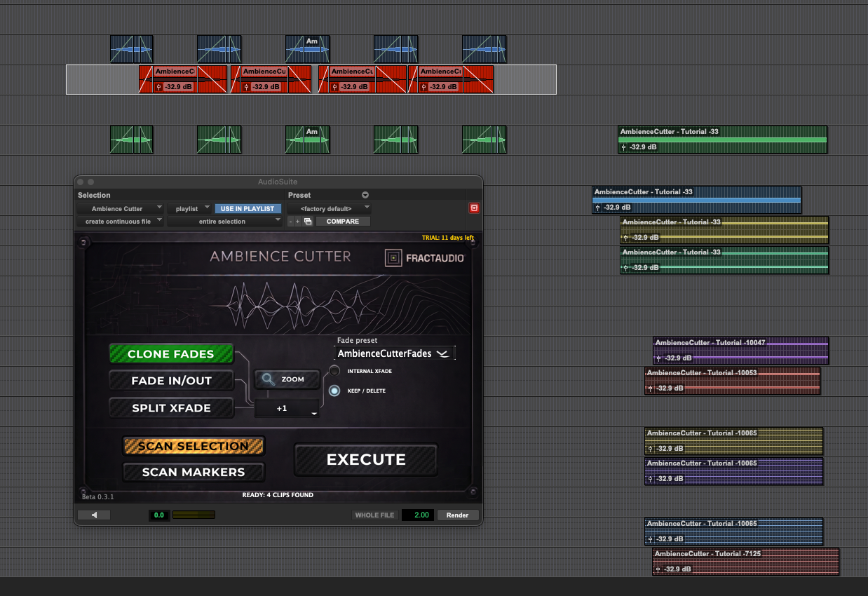Click the SCAN SELECTION button
The image size is (868, 596).
[194, 446]
